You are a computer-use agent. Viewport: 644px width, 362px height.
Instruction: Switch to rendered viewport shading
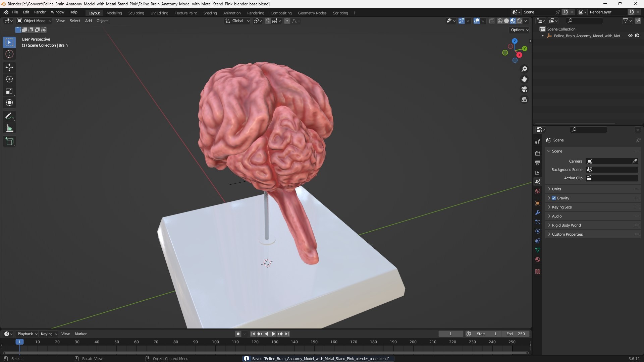point(519,21)
